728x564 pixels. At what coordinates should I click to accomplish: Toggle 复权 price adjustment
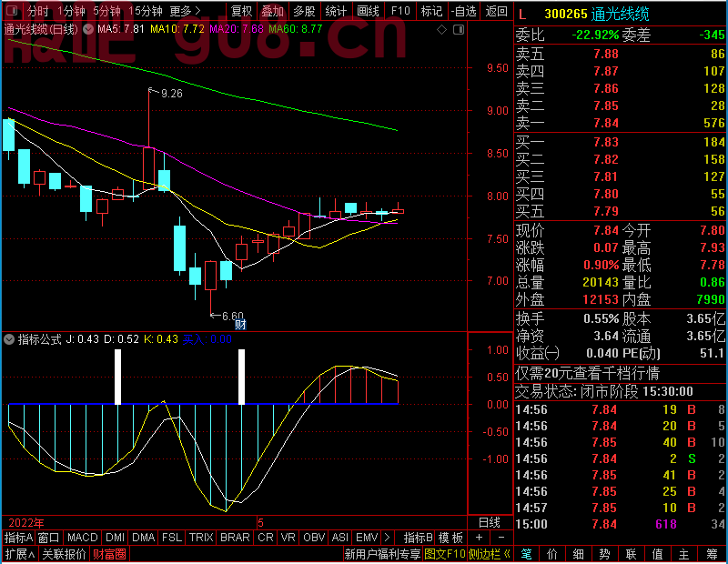[x=241, y=11]
